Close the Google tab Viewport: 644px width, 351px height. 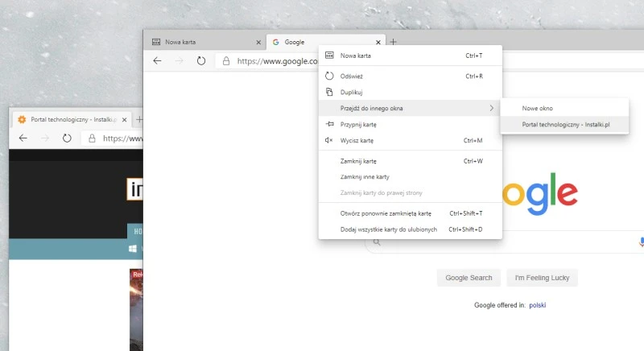point(378,42)
